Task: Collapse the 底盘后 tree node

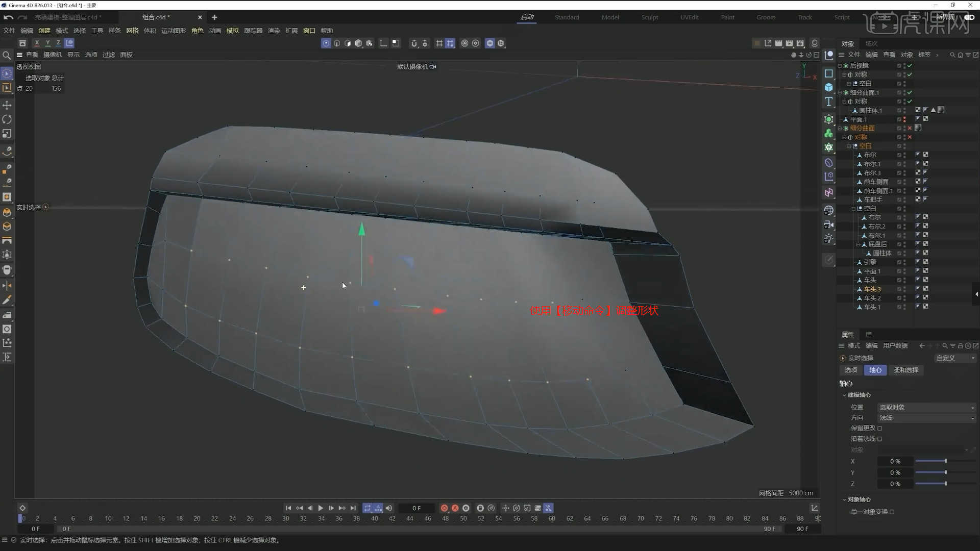Action: click(x=858, y=244)
